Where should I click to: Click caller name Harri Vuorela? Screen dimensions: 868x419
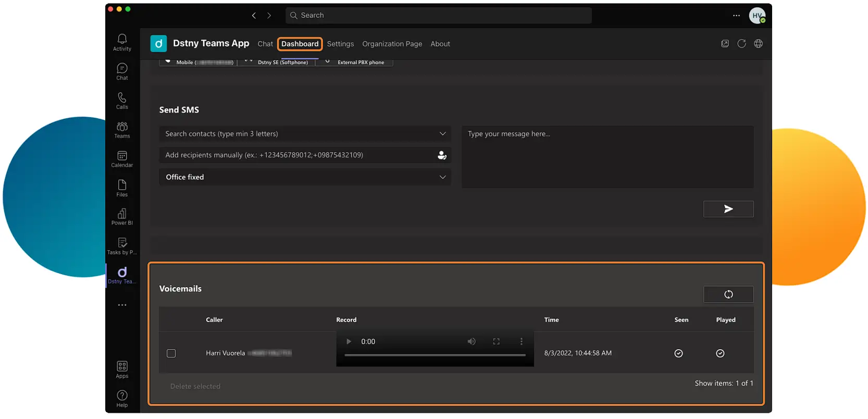225,353
